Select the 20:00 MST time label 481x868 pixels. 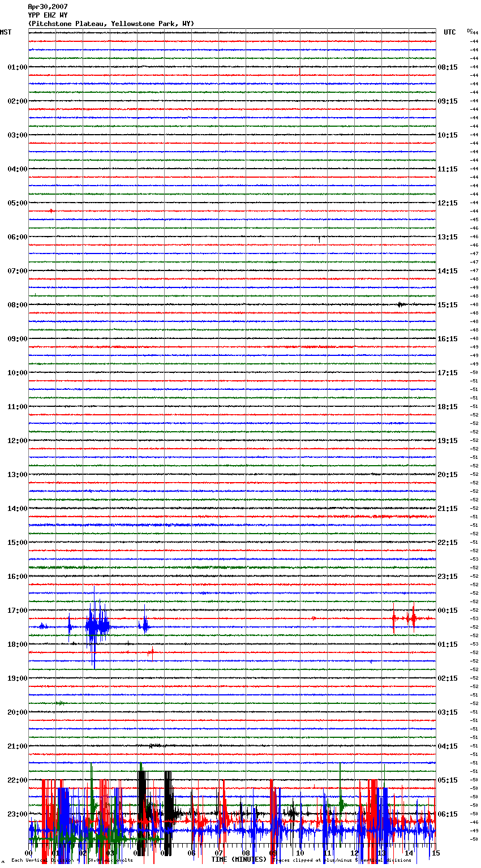pos(17,712)
